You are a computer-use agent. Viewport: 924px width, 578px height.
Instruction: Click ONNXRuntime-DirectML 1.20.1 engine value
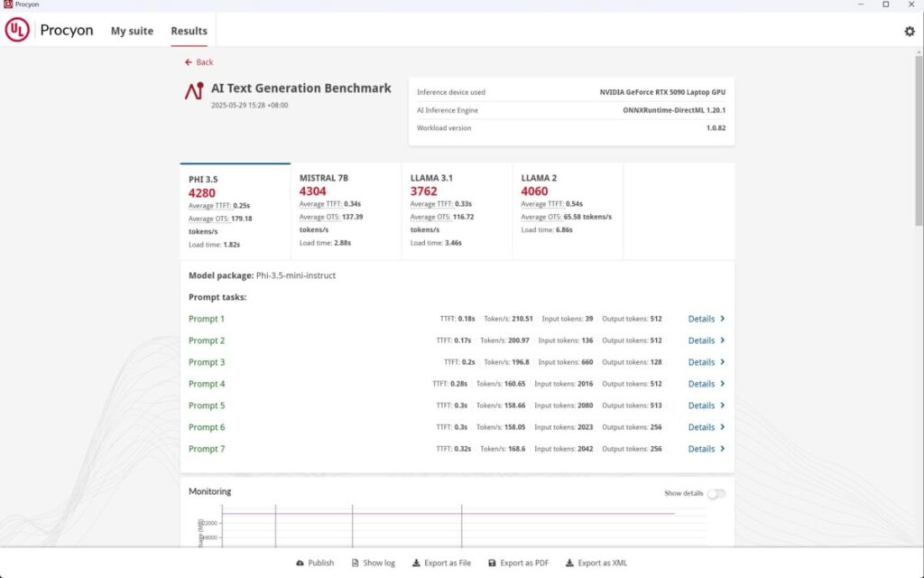click(674, 110)
